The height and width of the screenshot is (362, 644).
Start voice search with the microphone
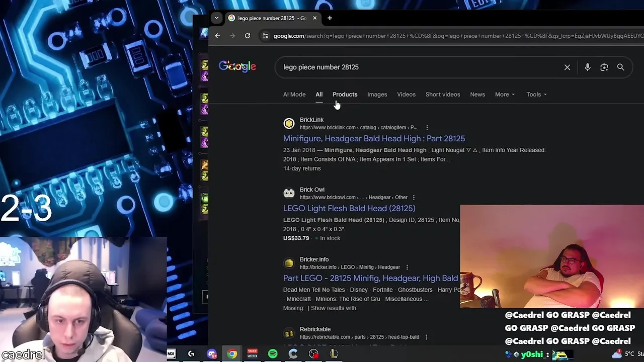click(587, 67)
